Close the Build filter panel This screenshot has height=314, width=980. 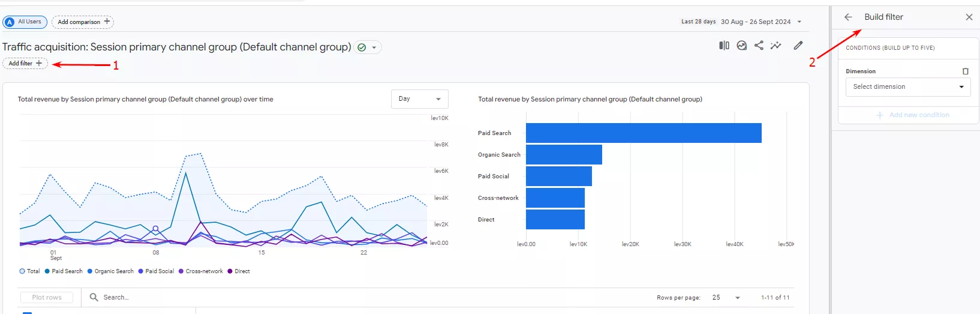pyautogui.click(x=969, y=17)
